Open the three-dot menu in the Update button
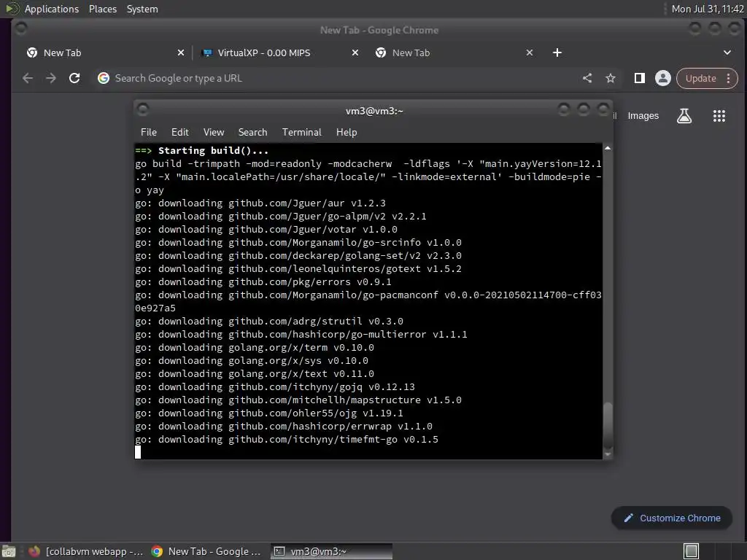Image resolution: width=747 pixels, height=560 pixels. coord(729,78)
